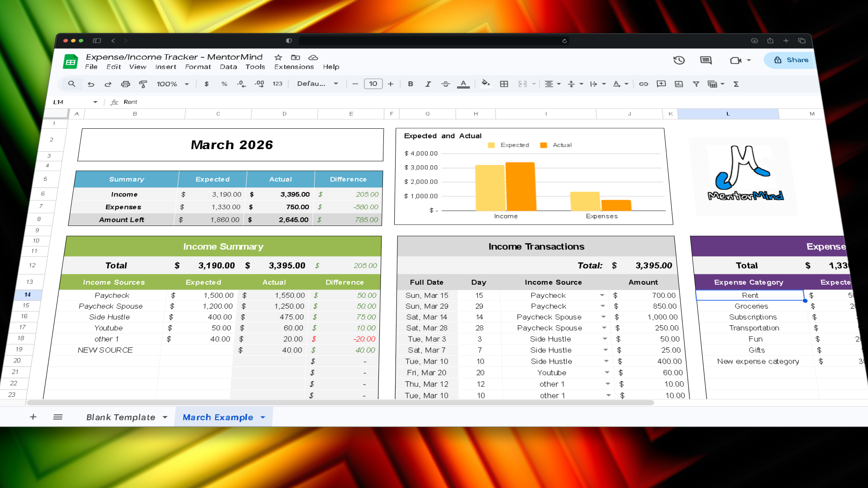This screenshot has width=868, height=488.
Task: Format as percent with % icon
Action: click(224, 84)
